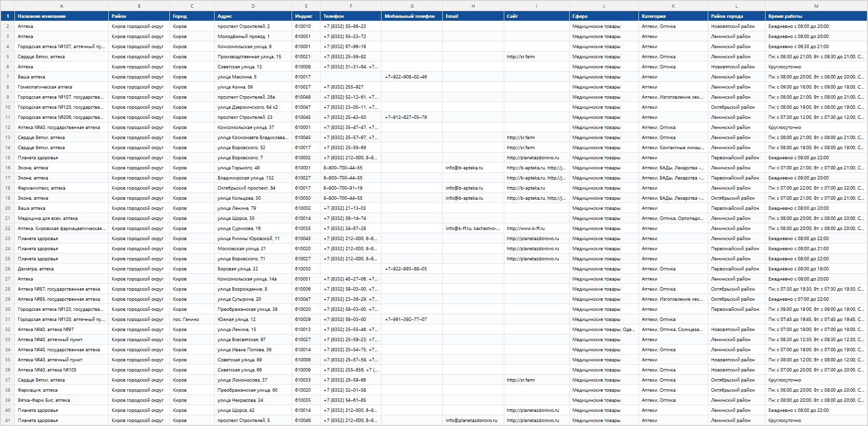Click address 'Молодёжный проезд, 1'
The image size is (868, 434).
tap(253, 37)
